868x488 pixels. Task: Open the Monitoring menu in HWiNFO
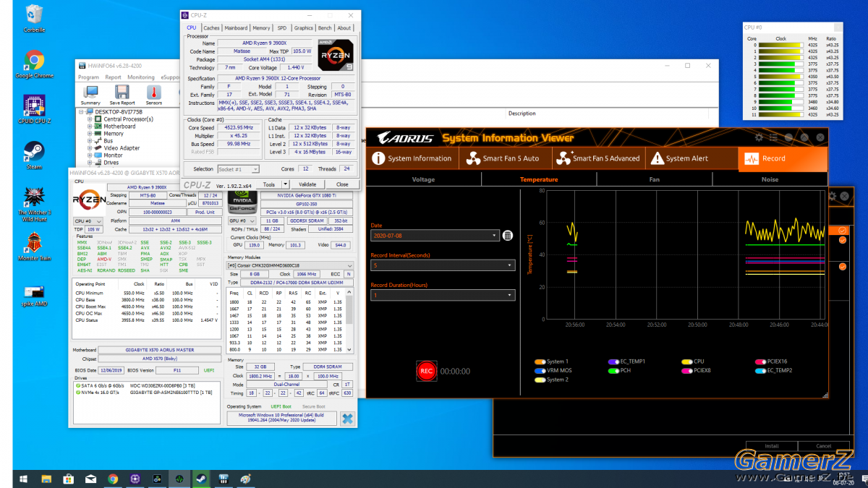[x=141, y=77]
